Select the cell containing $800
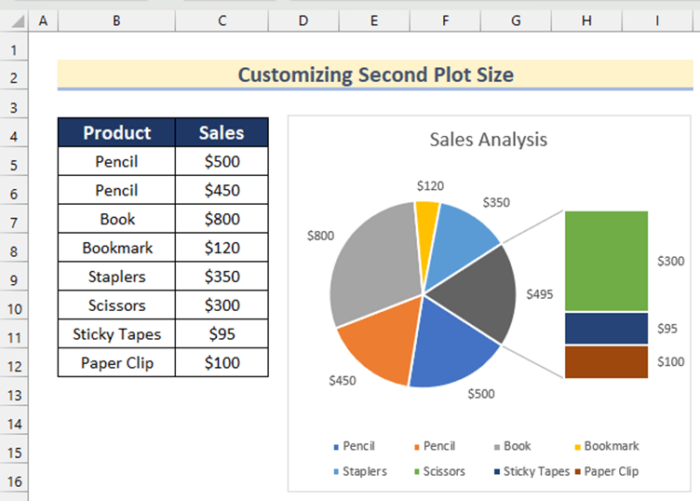This screenshot has width=700, height=501. tap(222, 219)
